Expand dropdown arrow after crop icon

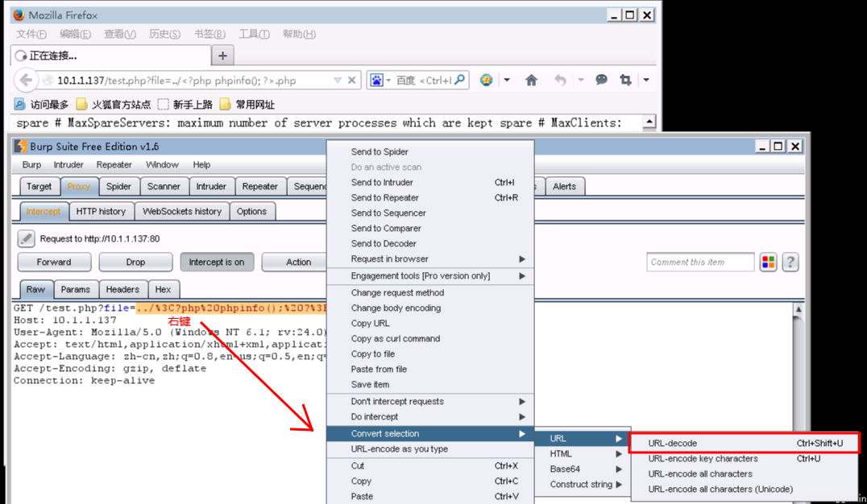pos(646,81)
